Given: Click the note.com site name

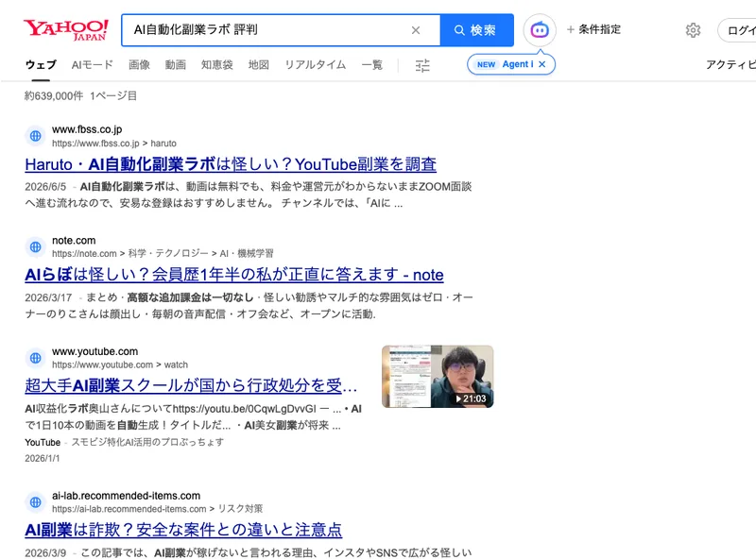Looking at the screenshot, I should pyautogui.click(x=74, y=240).
